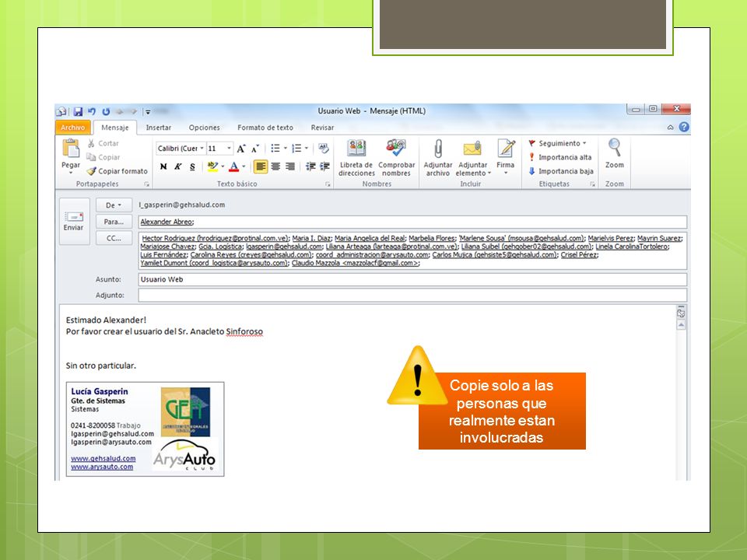Open the Opciones ribbon tab
The image size is (747, 560).
click(204, 128)
